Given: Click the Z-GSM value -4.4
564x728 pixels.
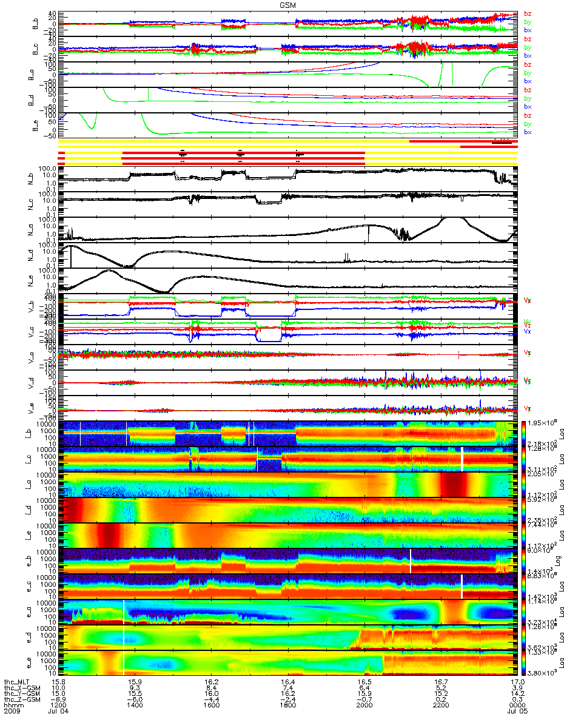Looking at the screenshot, I should click(x=211, y=700).
